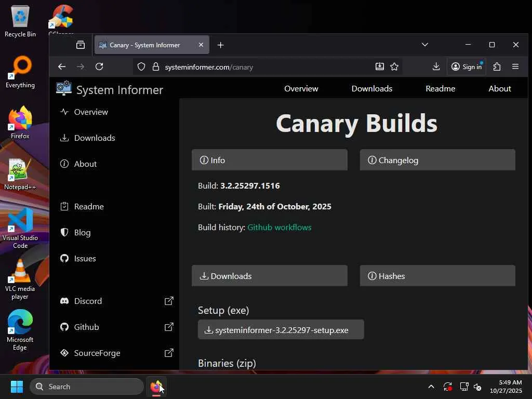Click the Canary Builds heading
The image size is (532, 399).
[x=356, y=124]
